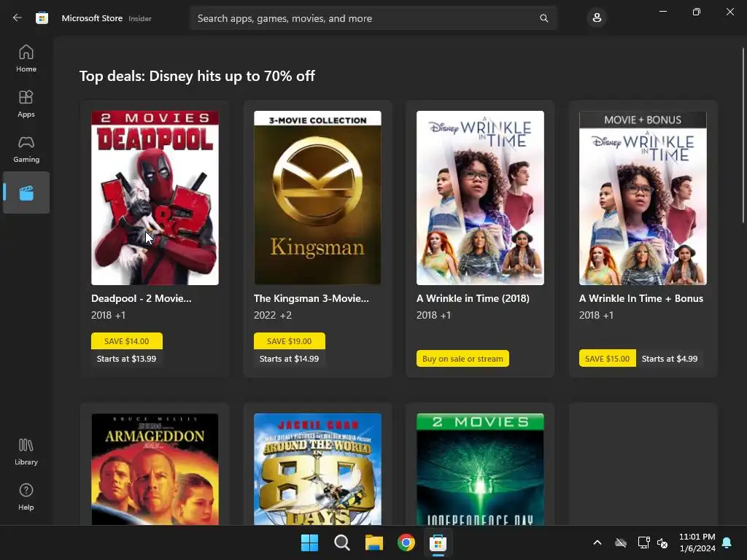Image resolution: width=747 pixels, height=560 pixels.
Task: Click Starts at $14.99 price
Action: click(289, 359)
